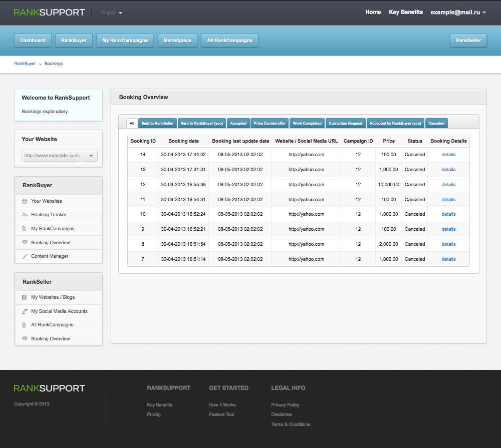
Task: Open Terms & Conditions footer link
Action: click(x=291, y=424)
